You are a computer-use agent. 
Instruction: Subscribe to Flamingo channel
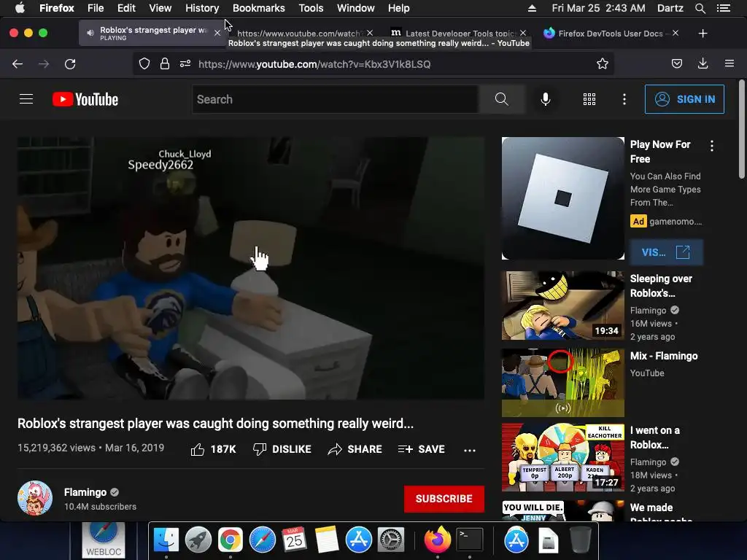[444, 499]
